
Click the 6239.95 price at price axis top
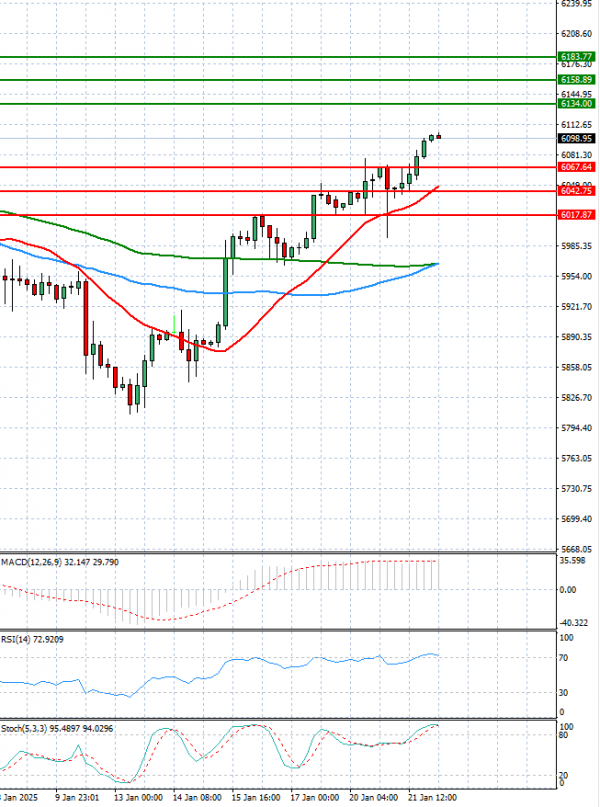tap(577, 4)
